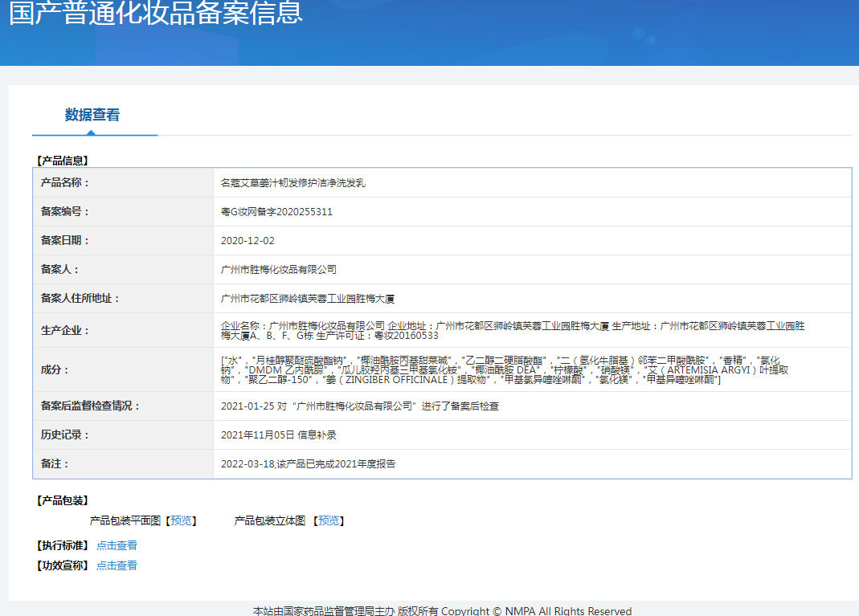Click the 备案人住所地址 row label
Viewport: 859px width, 616px height.
(80, 299)
